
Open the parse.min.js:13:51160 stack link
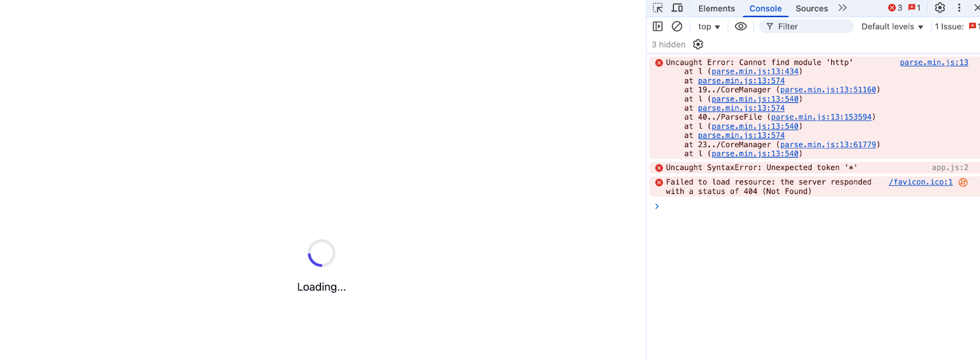(x=828, y=90)
